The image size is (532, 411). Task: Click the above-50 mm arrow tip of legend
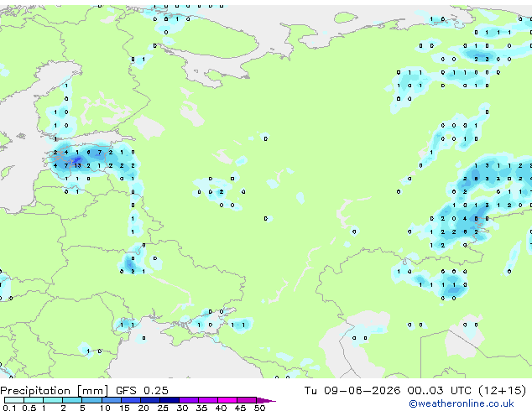(x=266, y=400)
